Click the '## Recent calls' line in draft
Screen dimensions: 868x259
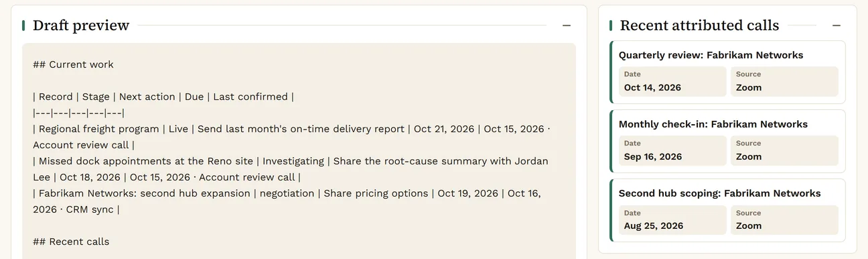pos(71,242)
